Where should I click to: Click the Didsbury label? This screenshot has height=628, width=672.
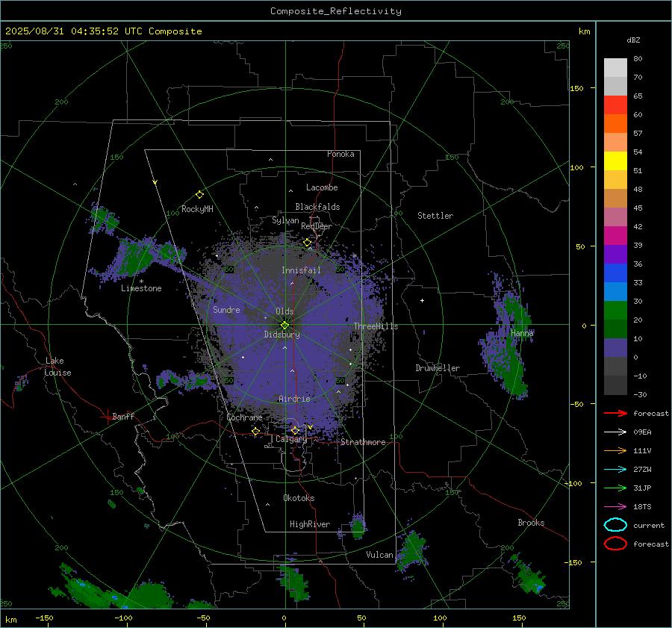[x=282, y=335]
